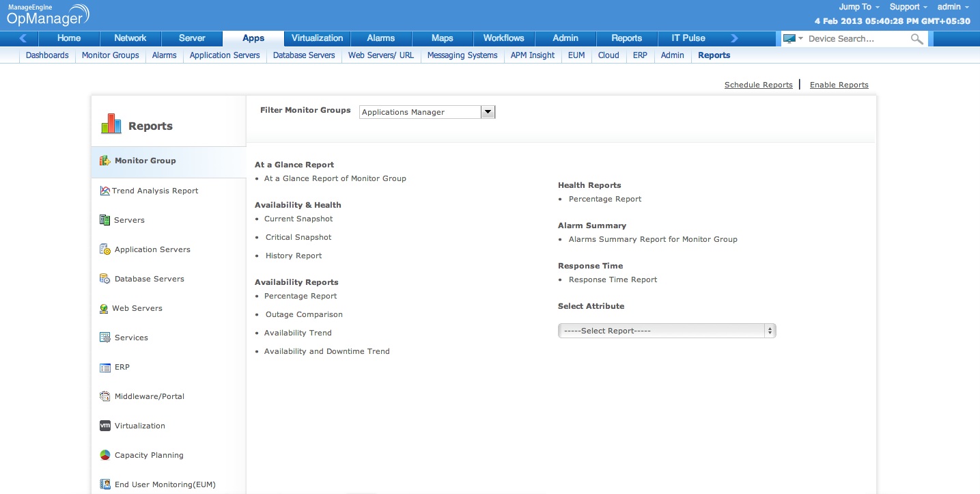
Task: Click the Virtualization VM icon
Action: pyautogui.click(x=104, y=426)
